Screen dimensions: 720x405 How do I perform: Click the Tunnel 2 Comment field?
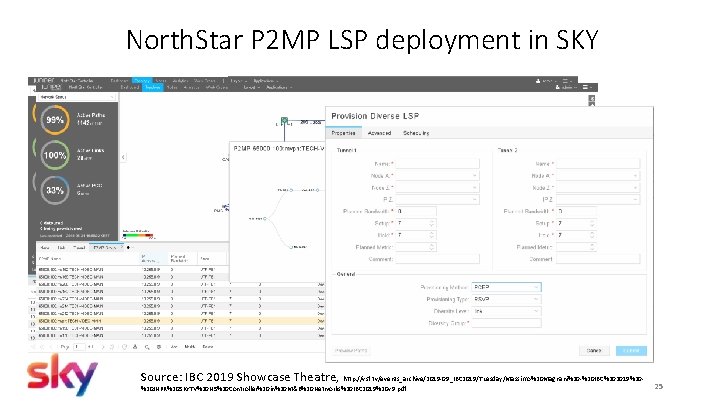click(598, 259)
